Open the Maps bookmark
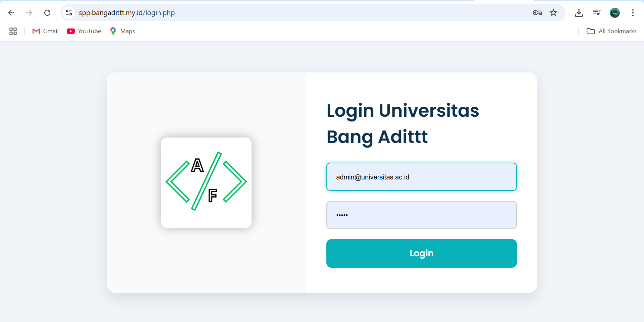The height and width of the screenshot is (322, 644). 122,31
